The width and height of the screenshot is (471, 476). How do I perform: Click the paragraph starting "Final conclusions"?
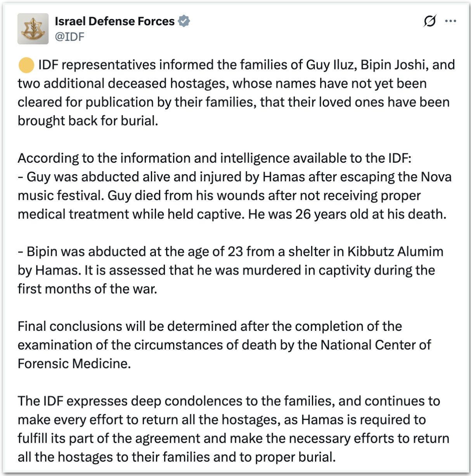coord(210,327)
